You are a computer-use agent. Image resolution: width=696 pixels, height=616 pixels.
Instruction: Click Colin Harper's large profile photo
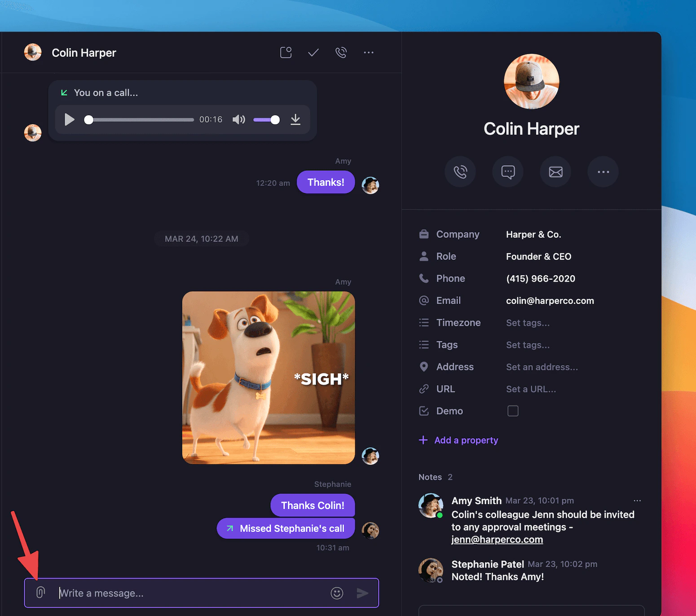(532, 81)
